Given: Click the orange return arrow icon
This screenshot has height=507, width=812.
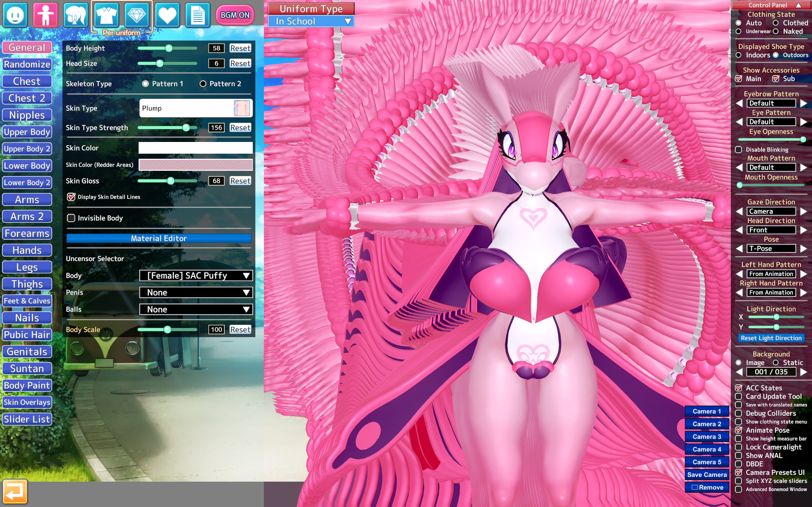Looking at the screenshot, I should 15,491.
